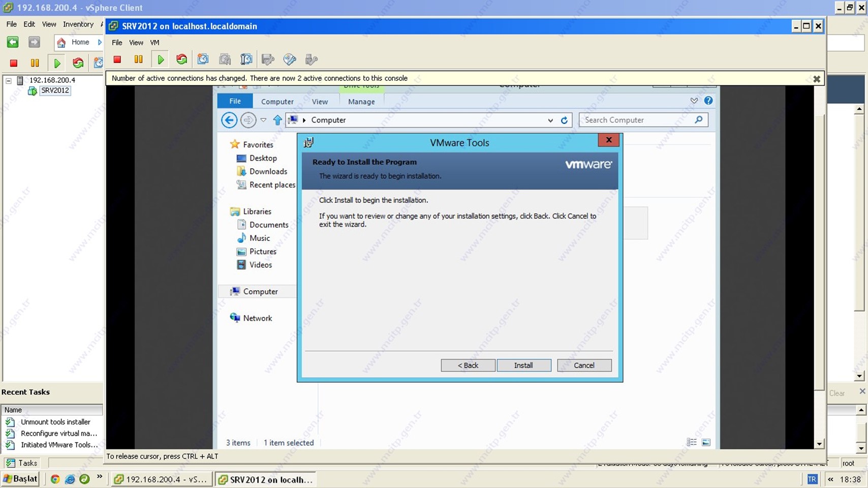Select Documents under Libraries
The height and width of the screenshot is (488, 868).
coord(268,225)
